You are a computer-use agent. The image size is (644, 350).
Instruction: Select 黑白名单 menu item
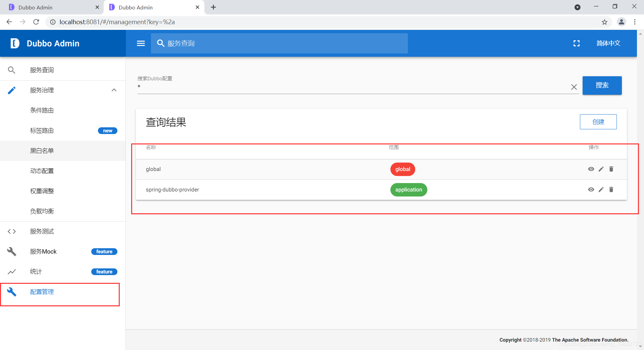click(x=63, y=151)
